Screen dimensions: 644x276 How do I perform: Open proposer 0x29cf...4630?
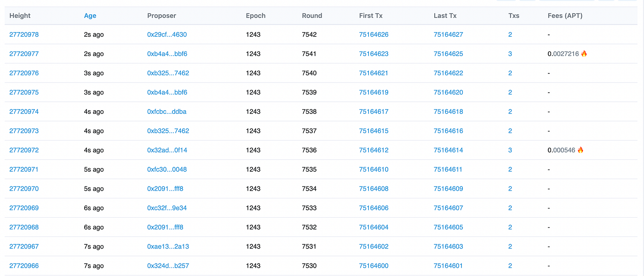[x=167, y=34]
